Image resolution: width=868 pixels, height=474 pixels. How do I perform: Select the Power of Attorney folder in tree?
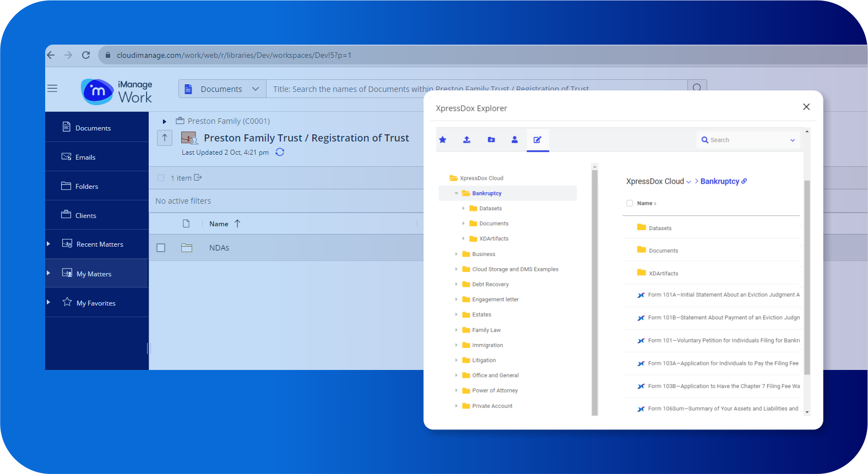coord(495,391)
